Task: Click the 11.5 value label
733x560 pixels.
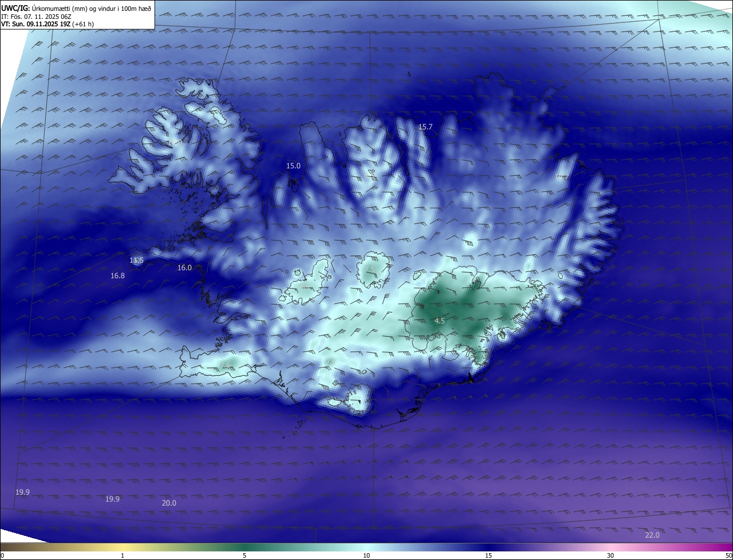Action: [136, 260]
